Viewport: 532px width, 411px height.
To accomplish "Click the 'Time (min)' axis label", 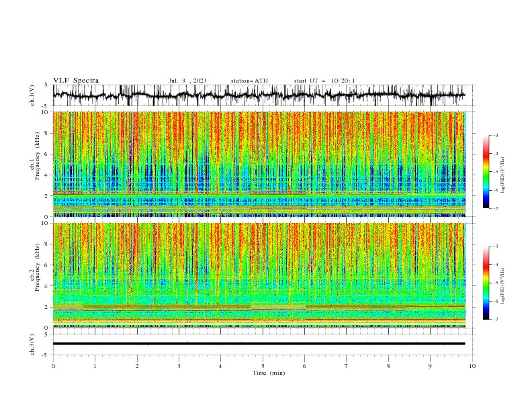I will click(269, 373).
